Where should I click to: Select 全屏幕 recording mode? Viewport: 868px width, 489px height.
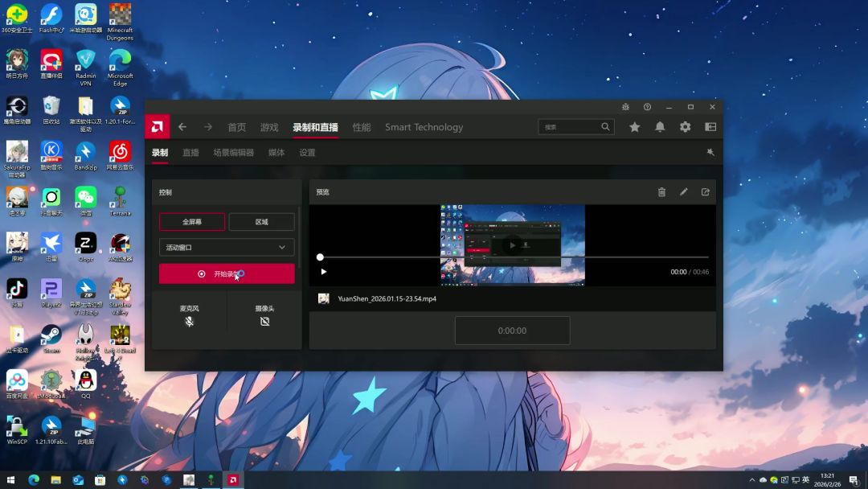pyautogui.click(x=192, y=221)
